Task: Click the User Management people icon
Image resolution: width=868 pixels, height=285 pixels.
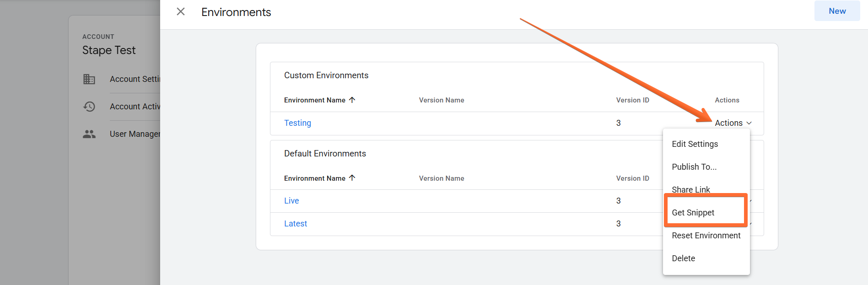Action: pyautogui.click(x=89, y=134)
